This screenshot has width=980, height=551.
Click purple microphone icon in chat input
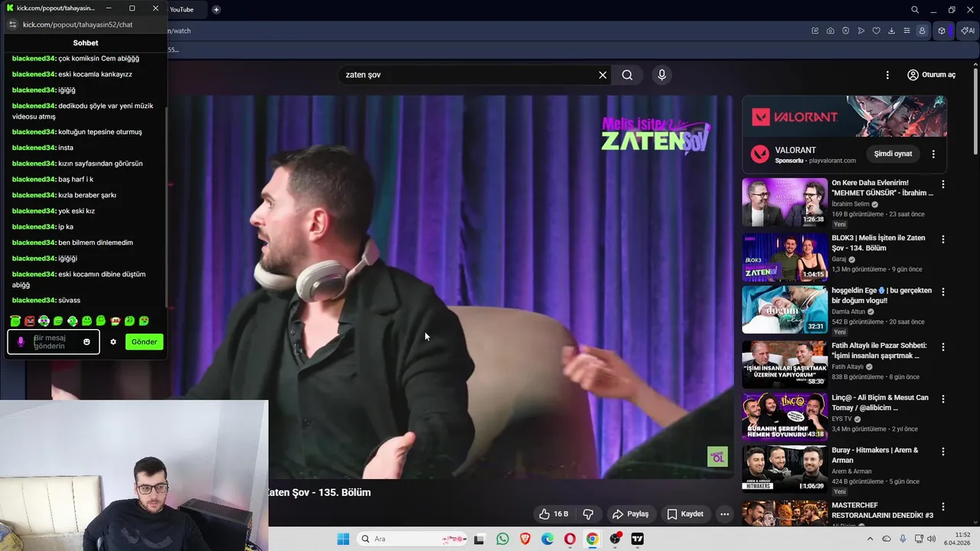(x=21, y=342)
